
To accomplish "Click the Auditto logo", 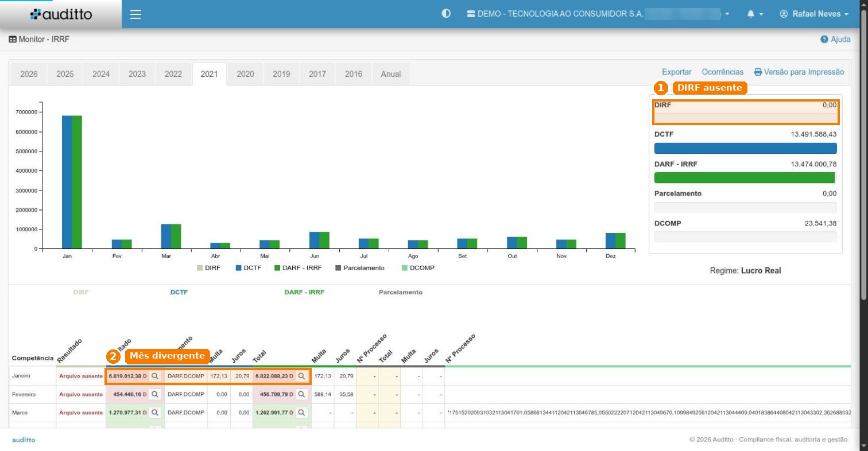I will [61, 14].
